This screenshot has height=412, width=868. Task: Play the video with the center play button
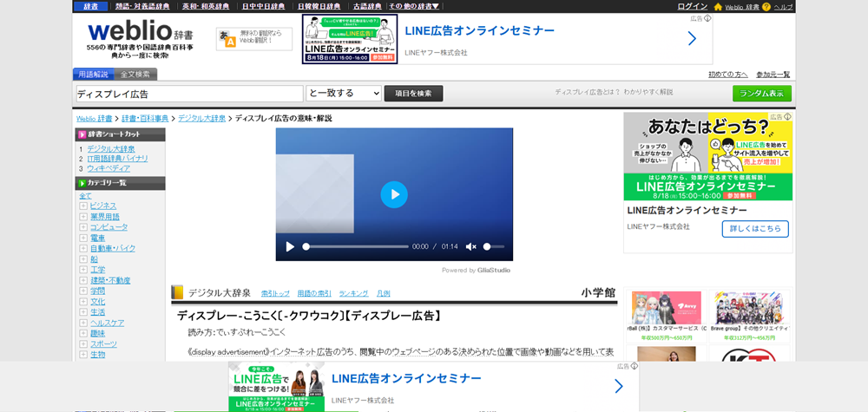coord(394,194)
